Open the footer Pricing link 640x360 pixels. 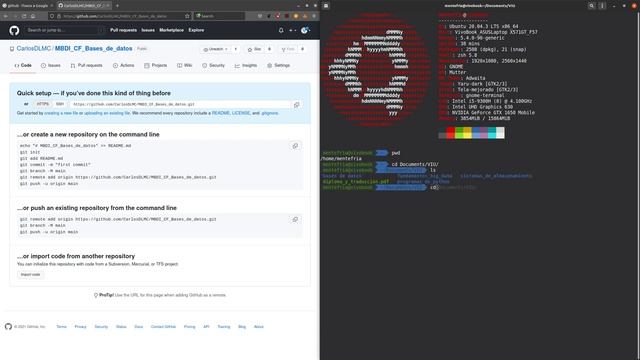pos(189,327)
